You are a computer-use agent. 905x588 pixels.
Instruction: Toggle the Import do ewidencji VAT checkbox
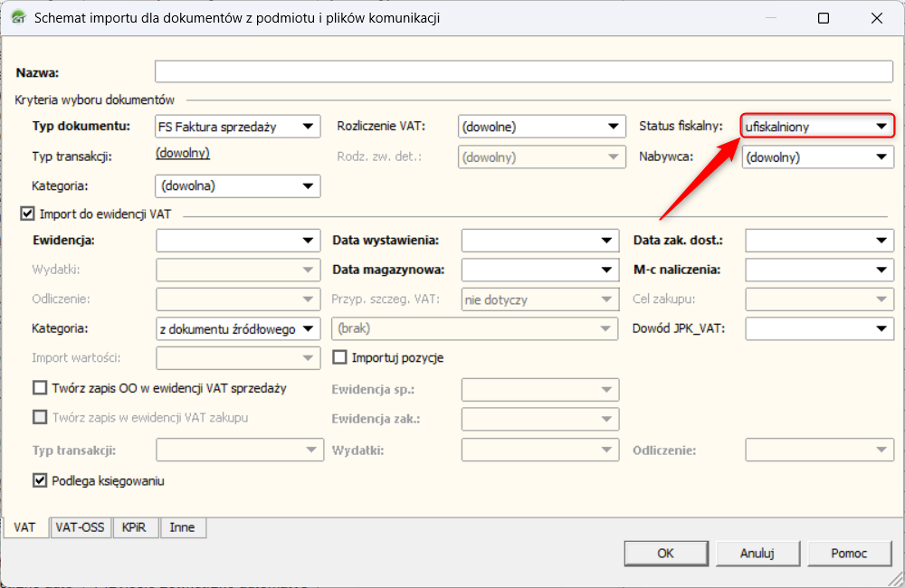pos(25,214)
